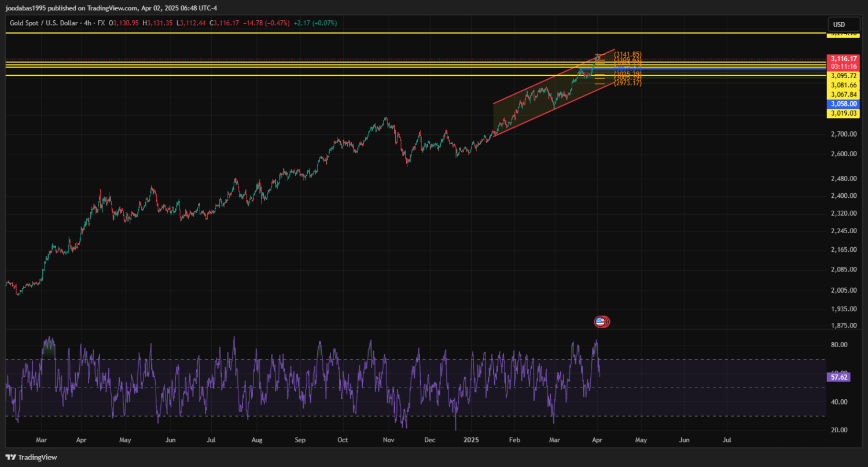Screen dimensions: 868x467
Task: Click the US flag economic event marker
Action: 601,321
